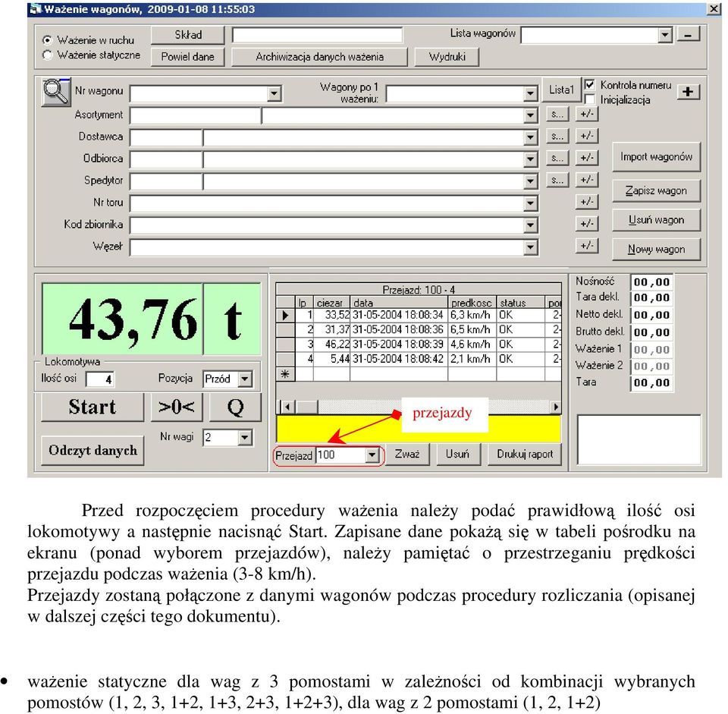Click the Import wagonów button
Image resolution: width=728 pixels, height=714 pixels.
click(656, 157)
